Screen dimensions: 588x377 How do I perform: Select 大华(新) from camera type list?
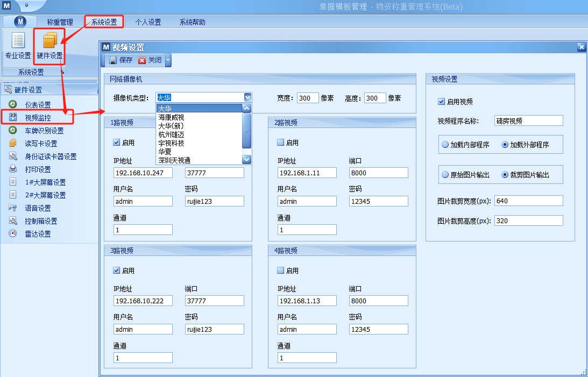(x=171, y=126)
